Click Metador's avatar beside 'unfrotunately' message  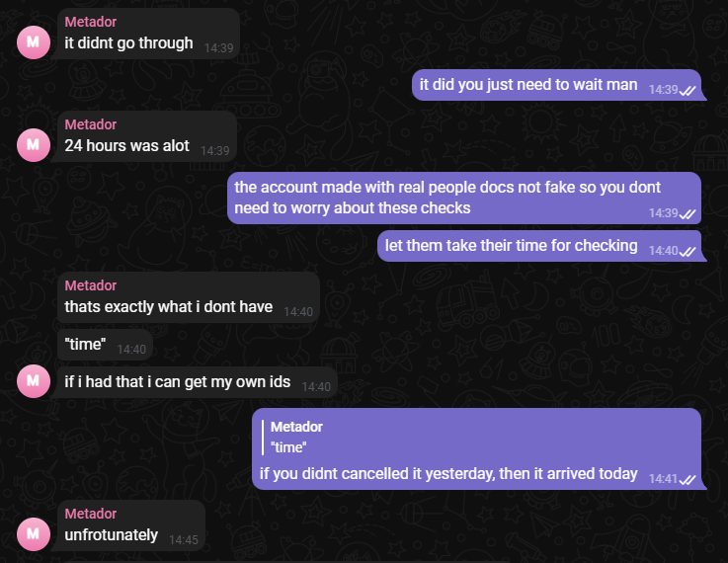34,534
